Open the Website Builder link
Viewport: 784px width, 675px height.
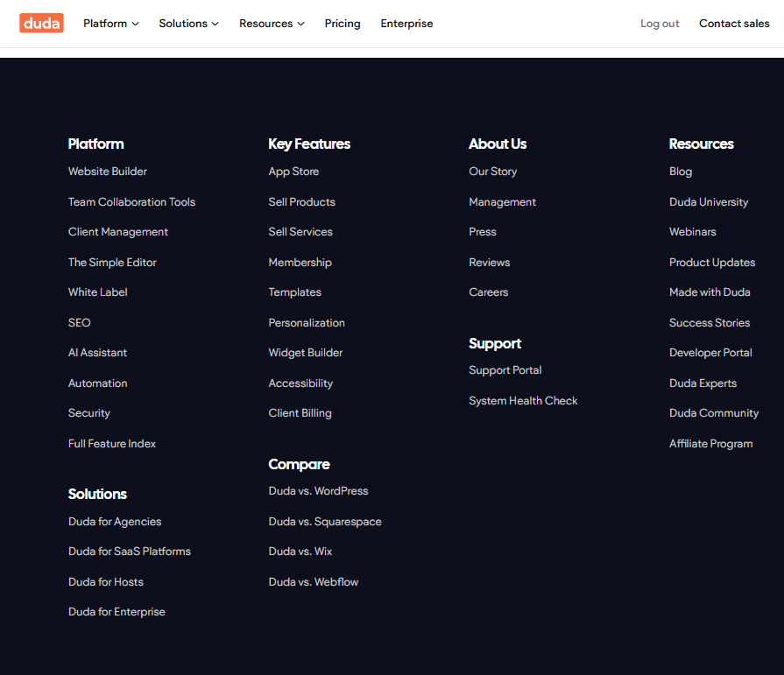click(x=108, y=172)
